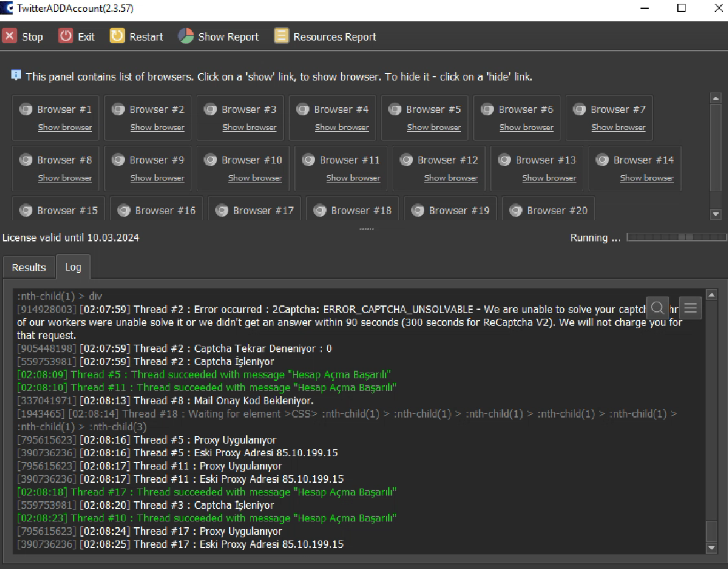Click the yellow Restart icon
Screen dimensions: 728x569
(117, 36)
